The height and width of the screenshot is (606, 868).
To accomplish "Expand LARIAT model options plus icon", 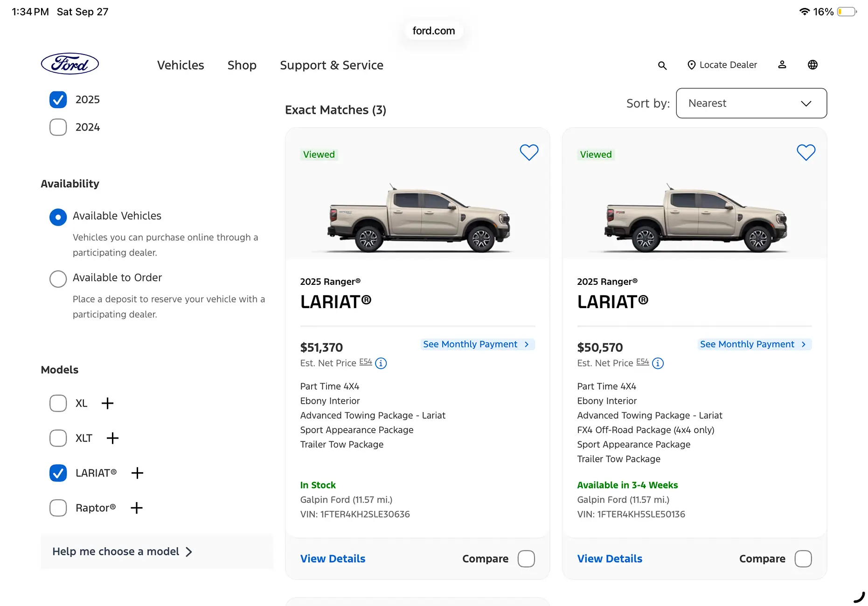I will [137, 473].
